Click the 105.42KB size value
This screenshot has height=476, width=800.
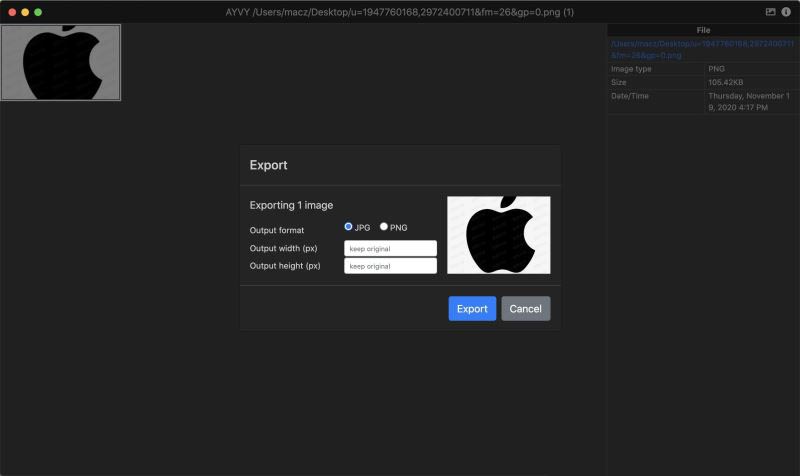(726, 82)
